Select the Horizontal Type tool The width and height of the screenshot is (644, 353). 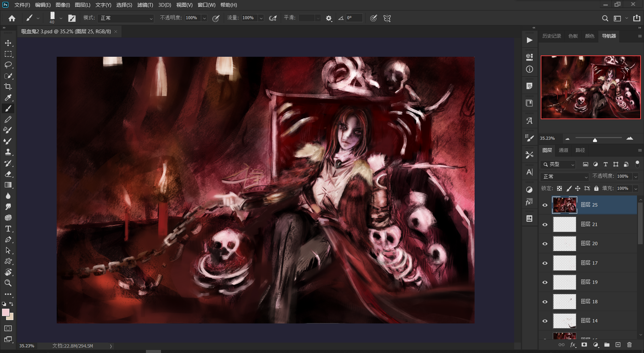(x=8, y=229)
